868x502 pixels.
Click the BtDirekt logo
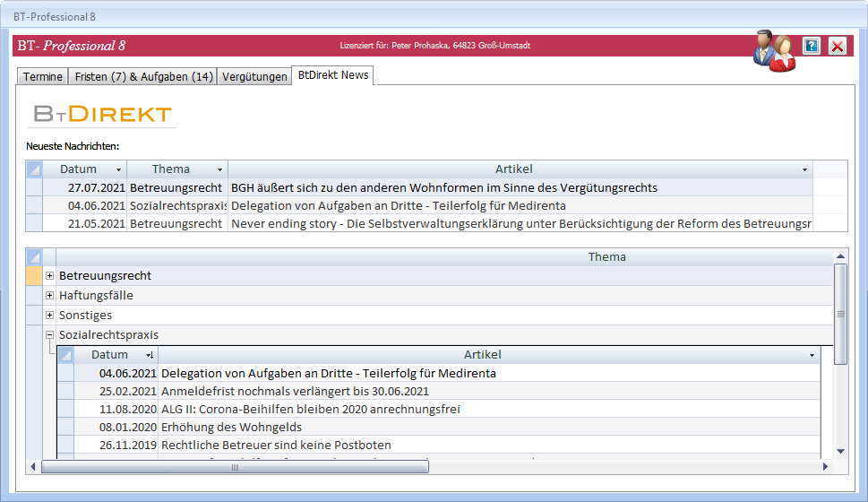(102, 114)
